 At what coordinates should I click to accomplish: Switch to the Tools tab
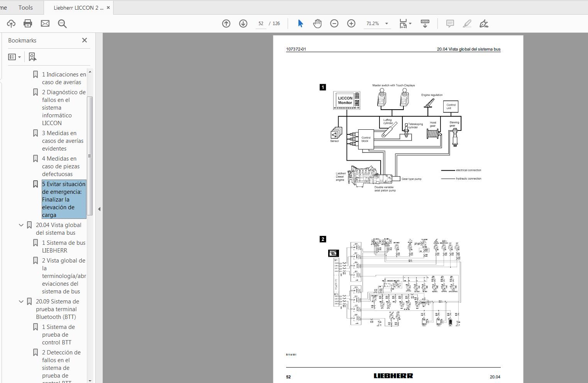point(25,7)
